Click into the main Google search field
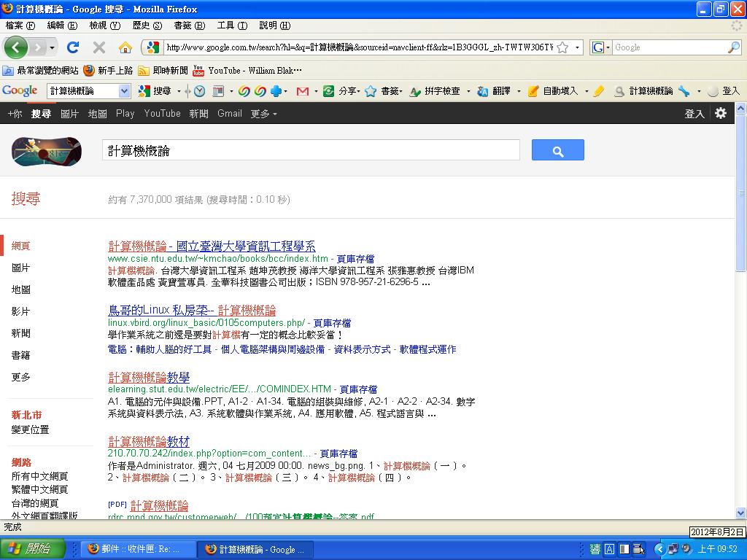The width and height of the screenshot is (747, 560). pos(311,150)
